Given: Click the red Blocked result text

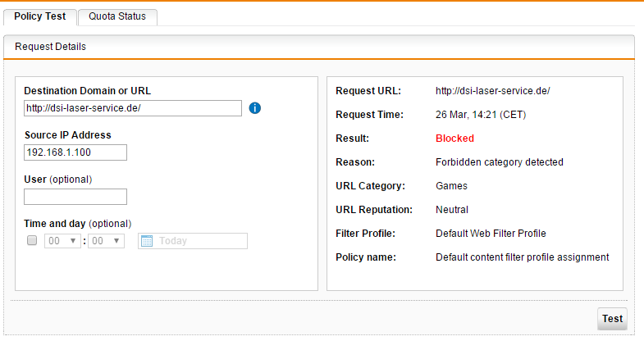Looking at the screenshot, I should (x=454, y=139).
